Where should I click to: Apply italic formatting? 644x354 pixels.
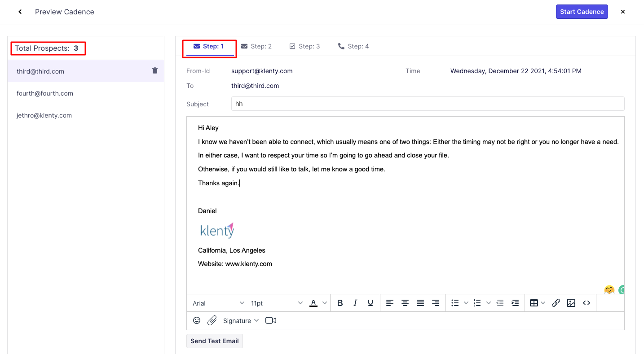[355, 303]
